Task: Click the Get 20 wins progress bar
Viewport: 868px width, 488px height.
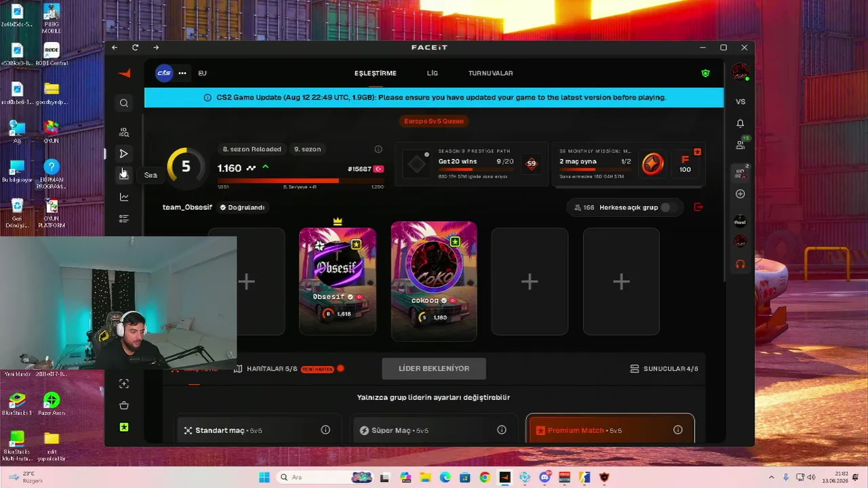Action: pyautogui.click(x=475, y=169)
